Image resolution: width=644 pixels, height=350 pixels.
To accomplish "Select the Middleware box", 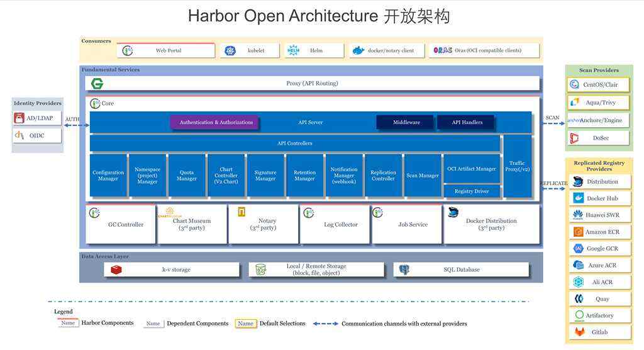I will [x=405, y=123].
